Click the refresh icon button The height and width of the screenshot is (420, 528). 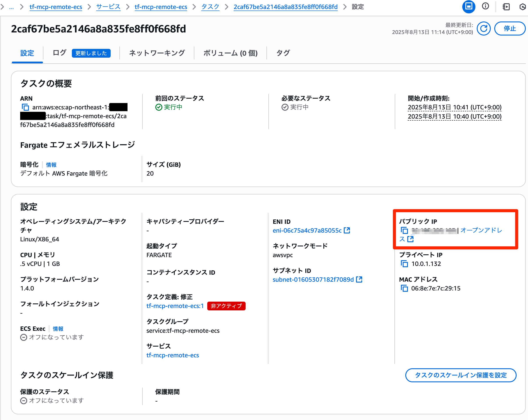point(484,29)
